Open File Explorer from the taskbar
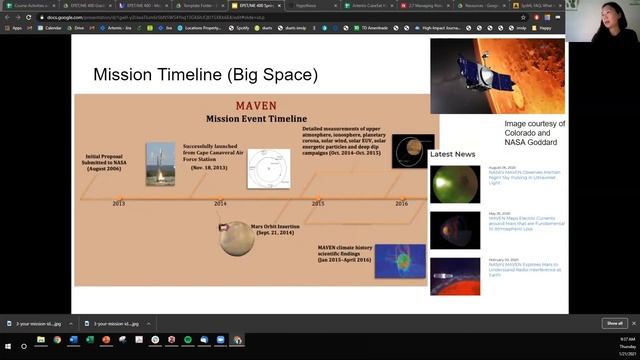 41,340
